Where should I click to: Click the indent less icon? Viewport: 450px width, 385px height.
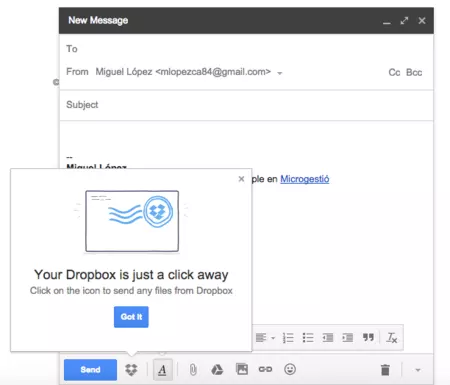tap(328, 338)
